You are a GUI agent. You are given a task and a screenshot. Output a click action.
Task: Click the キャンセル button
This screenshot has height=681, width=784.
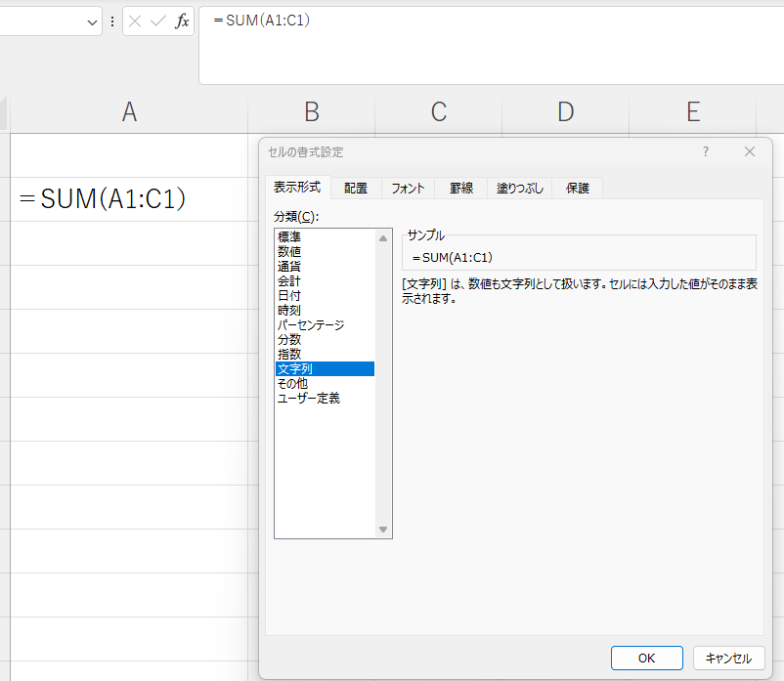coord(728,658)
